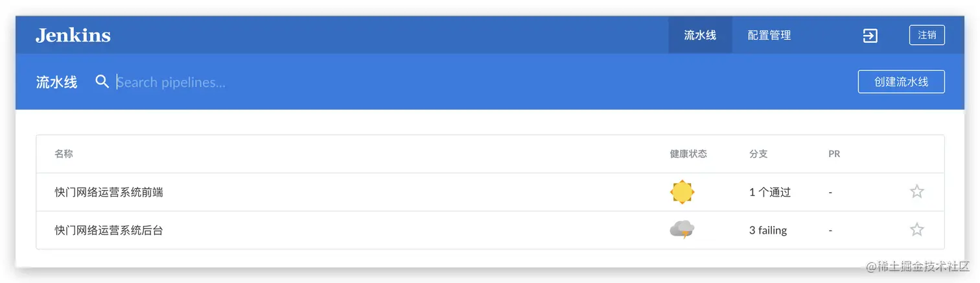Screen dimensions: 980x283
Task: Click the 3 failing branch status
Action: (x=768, y=230)
